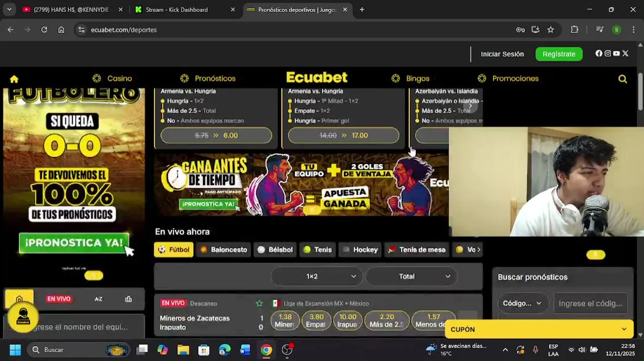The height and width of the screenshot is (361, 644).
Task: Open Microsoft Word from the taskbar
Action: pyautogui.click(x=245, y=349)
